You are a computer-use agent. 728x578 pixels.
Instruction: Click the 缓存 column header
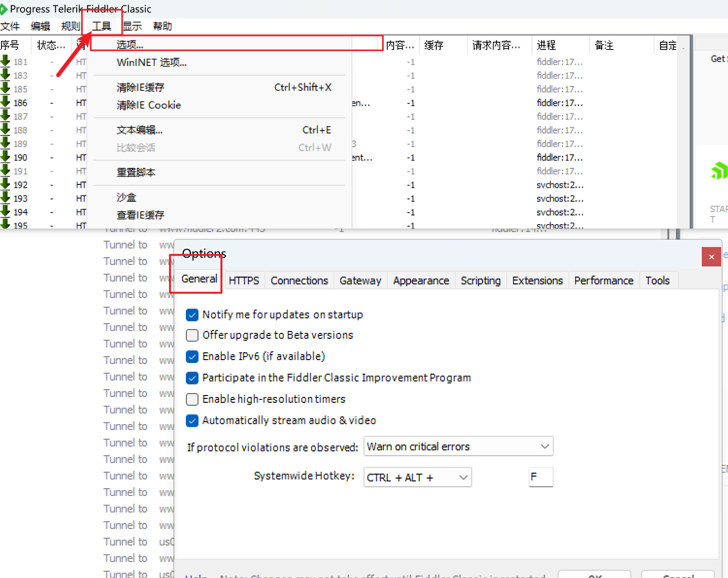(443, 45)
